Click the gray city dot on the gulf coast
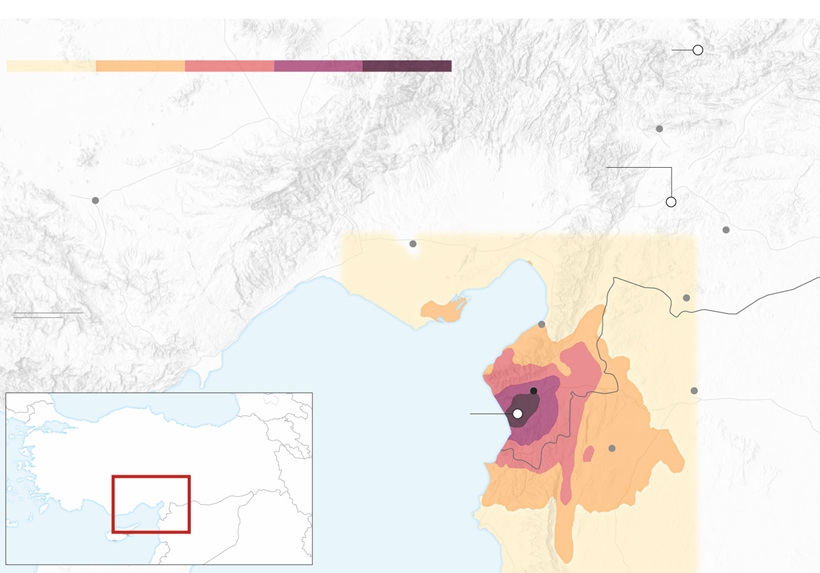The image size is (820, 573). click(542, 325)
